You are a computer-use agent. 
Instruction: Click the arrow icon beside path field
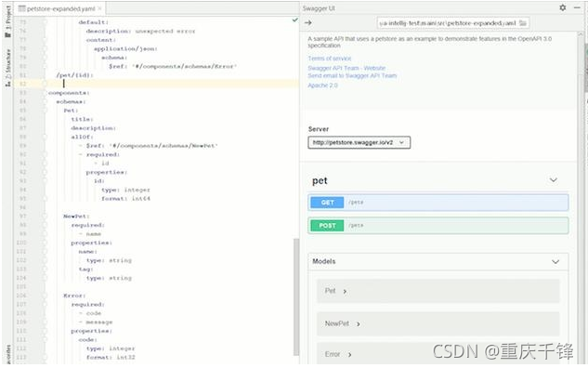(x=307, y=23)
